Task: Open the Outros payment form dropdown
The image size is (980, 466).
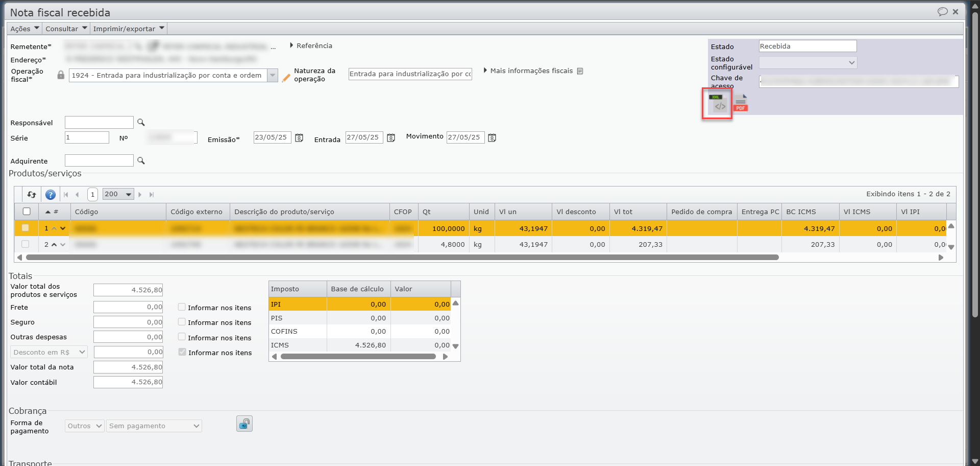Action: pyautogui.click(x=85, y=426)
